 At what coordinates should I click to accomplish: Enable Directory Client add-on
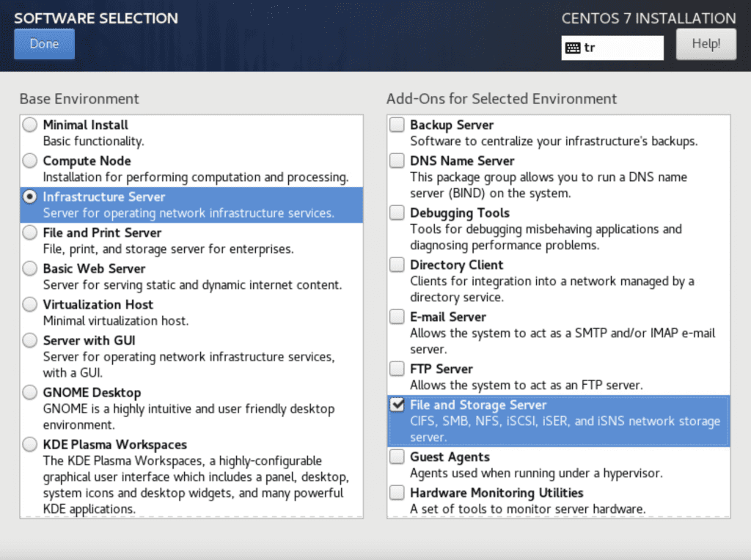[397, 265]
